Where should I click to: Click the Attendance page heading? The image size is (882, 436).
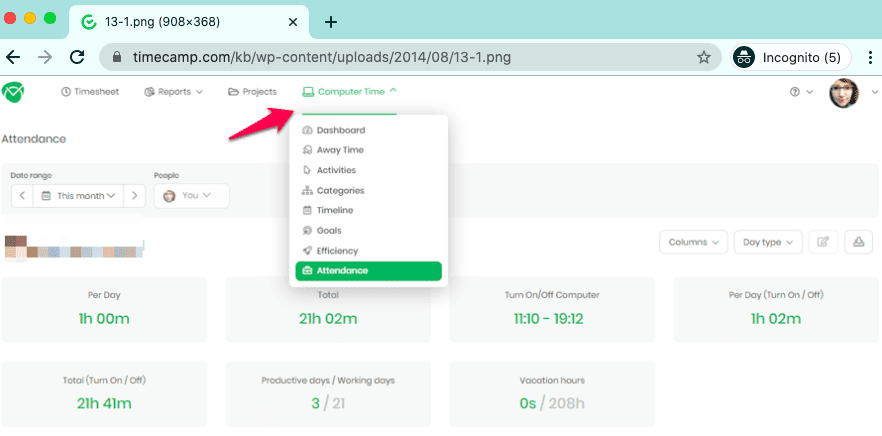pyautogui.click(x=34, y=139)
